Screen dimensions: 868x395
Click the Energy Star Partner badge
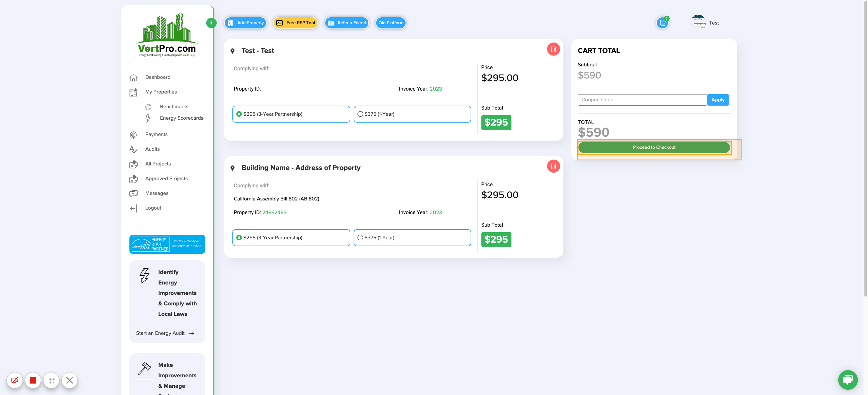pyautogui.click(x=167, y=244)
